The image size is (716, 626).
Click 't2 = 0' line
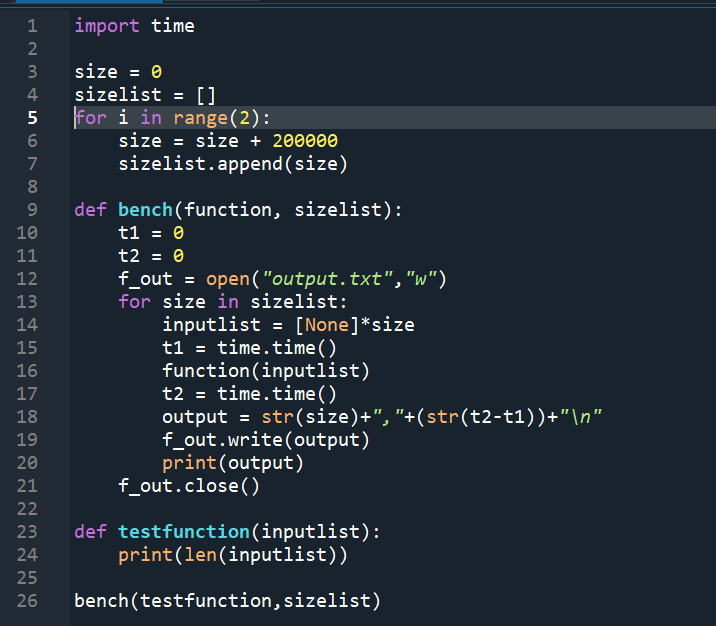pos(151,256)
